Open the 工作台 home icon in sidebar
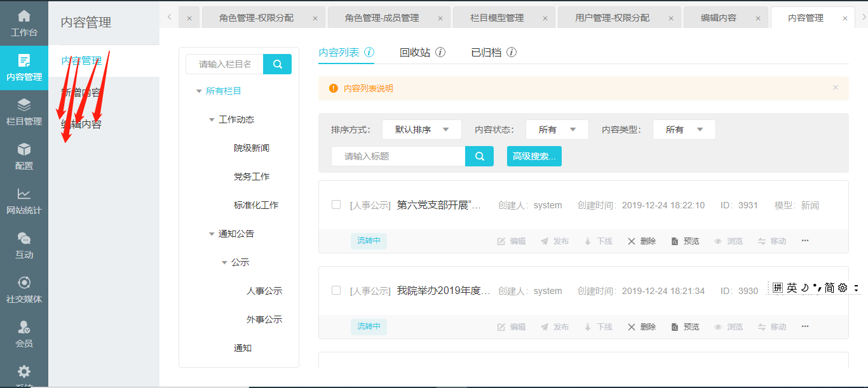Image resolution: width=868 pixels, height=388 pixels. click(x=24, y=17)
